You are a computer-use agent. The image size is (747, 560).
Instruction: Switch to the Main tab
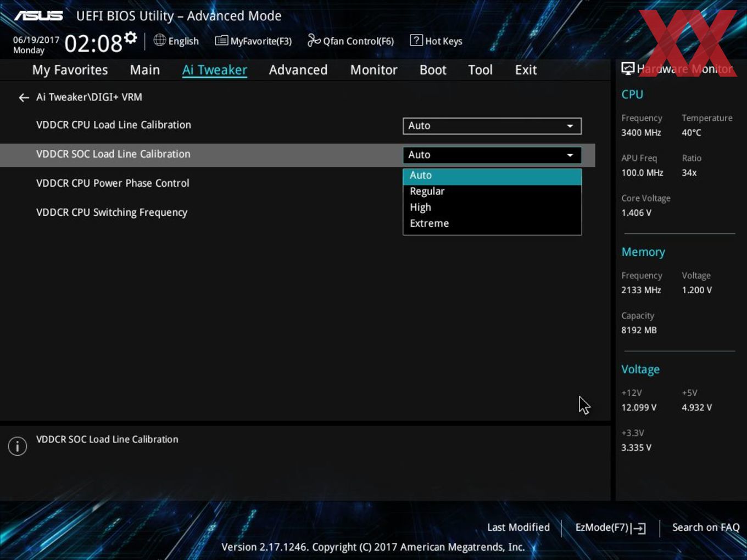pyautogui.click(x=145, y=70)
